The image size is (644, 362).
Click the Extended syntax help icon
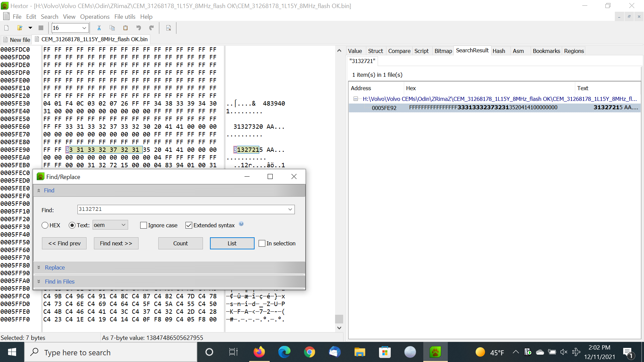pyautogui.click(x=241, y=224)
